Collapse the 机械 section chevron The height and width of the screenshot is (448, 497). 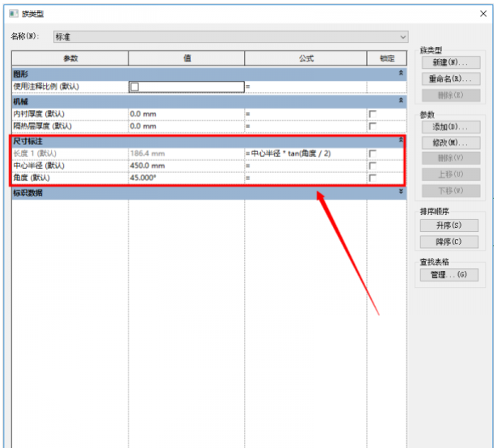coord(401,101)
